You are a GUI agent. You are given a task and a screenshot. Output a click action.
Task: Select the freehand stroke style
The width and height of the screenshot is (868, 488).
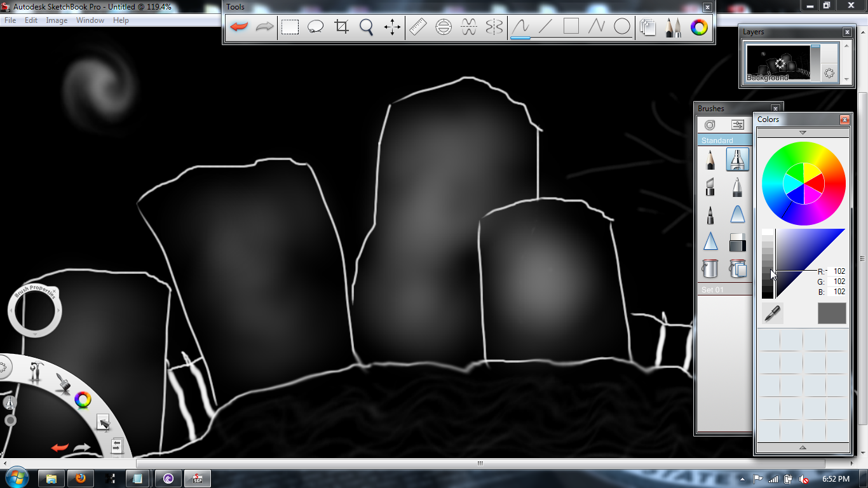pos(521,27)
